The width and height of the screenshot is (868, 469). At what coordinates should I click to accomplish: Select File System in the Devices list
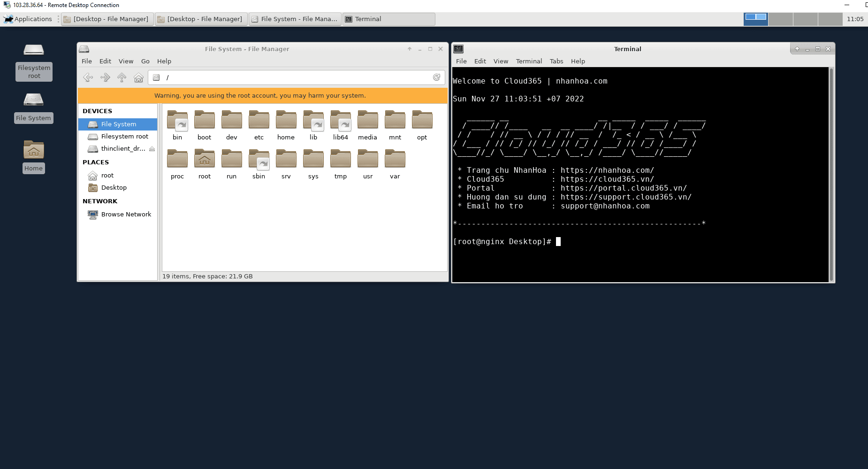click(x=118, y=124)
